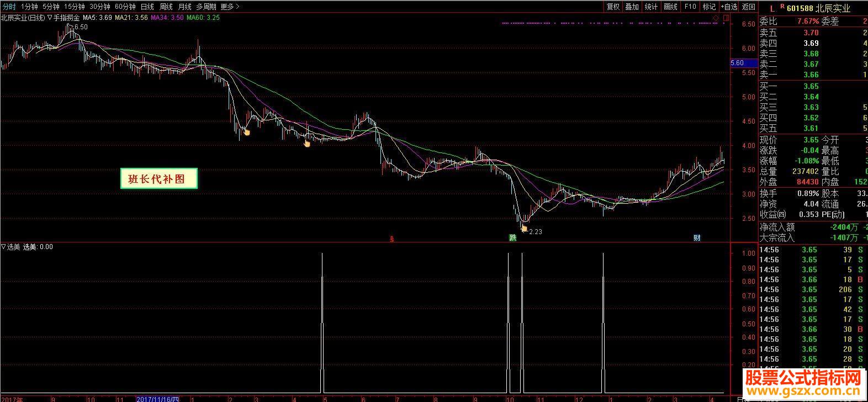868x402 pixels.
Task: Click the 买五 row price 3.61
Action: [811, 128]
